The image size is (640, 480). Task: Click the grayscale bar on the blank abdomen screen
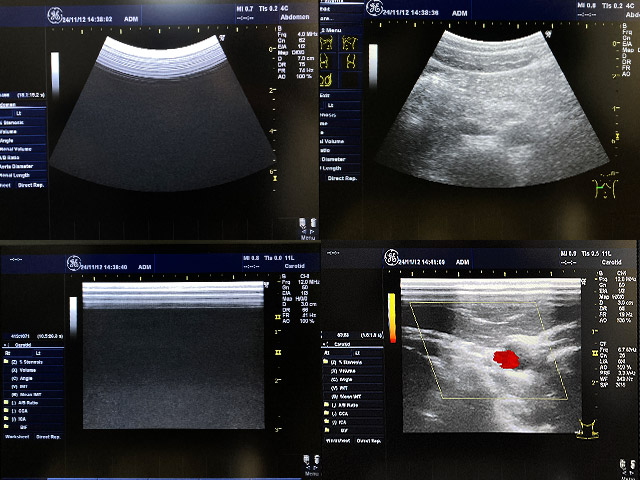55,74
